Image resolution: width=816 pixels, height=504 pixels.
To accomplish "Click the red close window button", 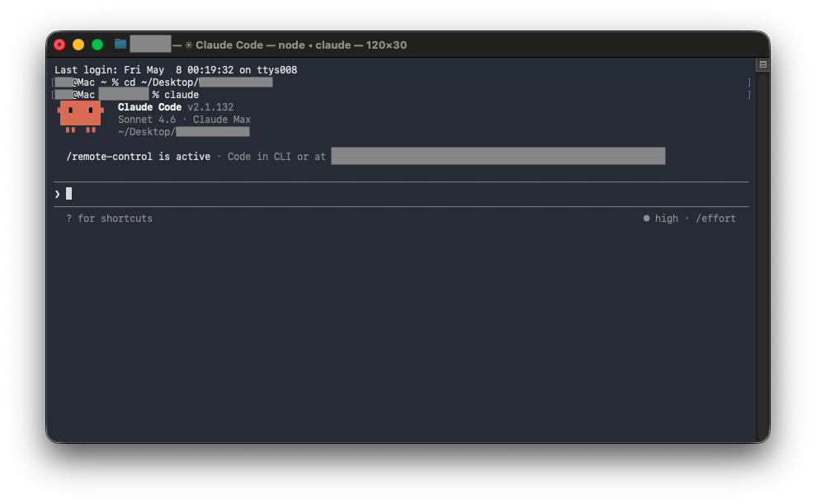I will [x=59, y=45].
